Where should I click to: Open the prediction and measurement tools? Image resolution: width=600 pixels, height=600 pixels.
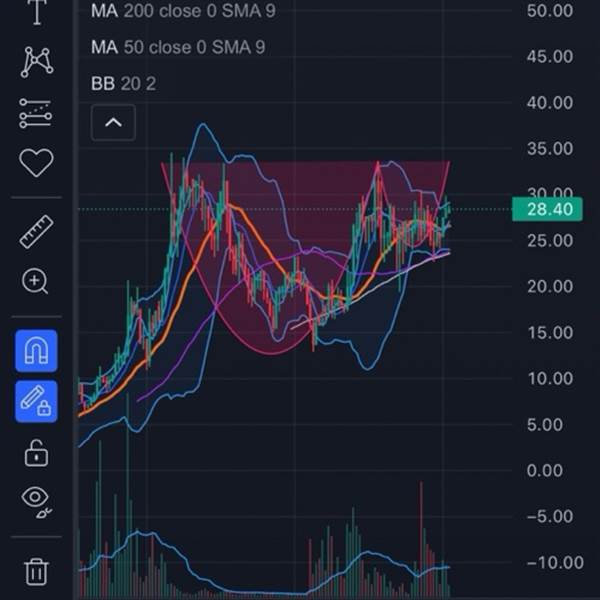pos(36,113)
